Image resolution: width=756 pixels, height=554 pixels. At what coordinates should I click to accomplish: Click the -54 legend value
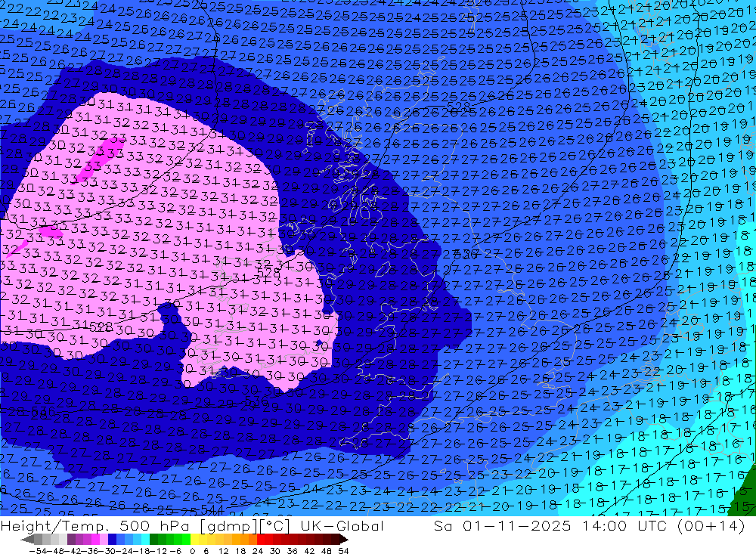click(x=38, y=551)
